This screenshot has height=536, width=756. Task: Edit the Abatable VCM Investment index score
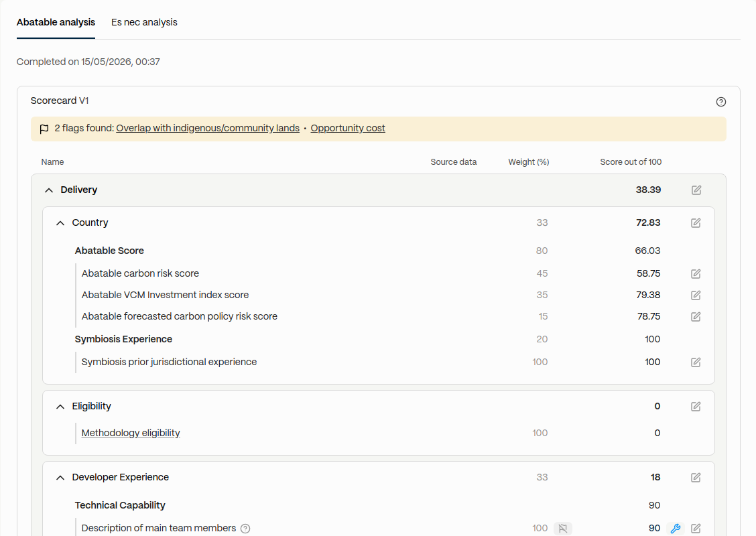pos(696,295)
